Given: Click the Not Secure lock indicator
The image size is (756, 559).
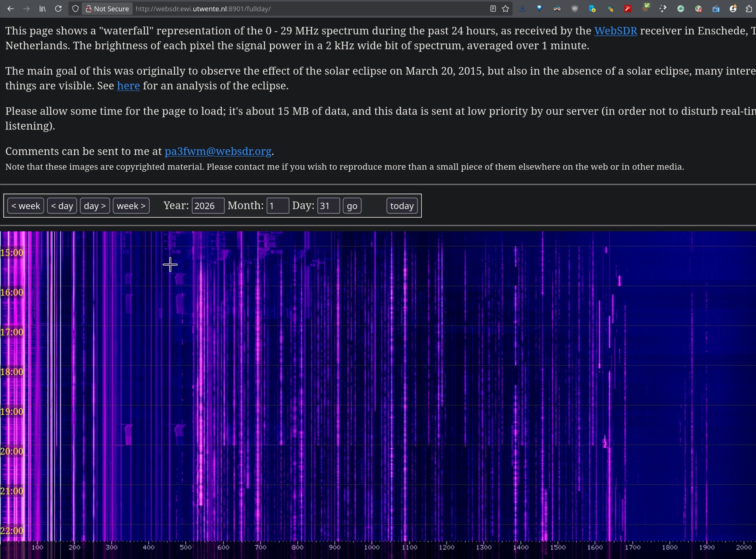Looking at the screenshot, I should tap(107, 9).
